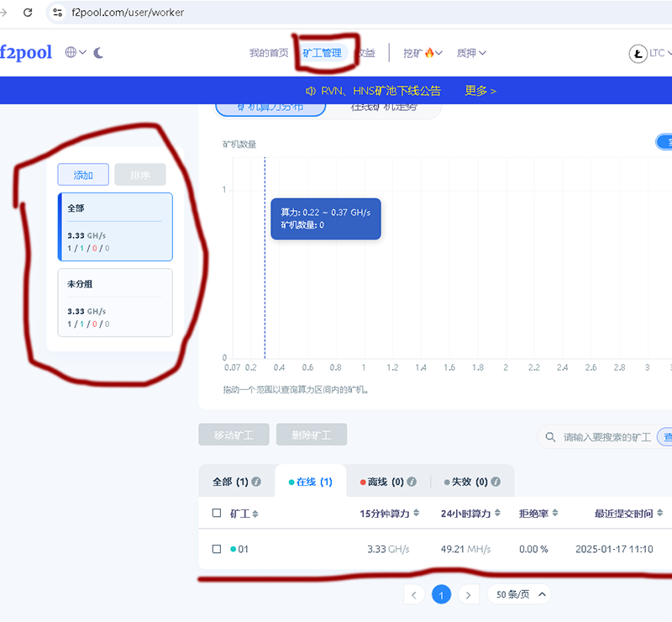Viewport: 672px width, 622px height.
Task: Open the 更多 > announcement link
Action: [480, 91]
